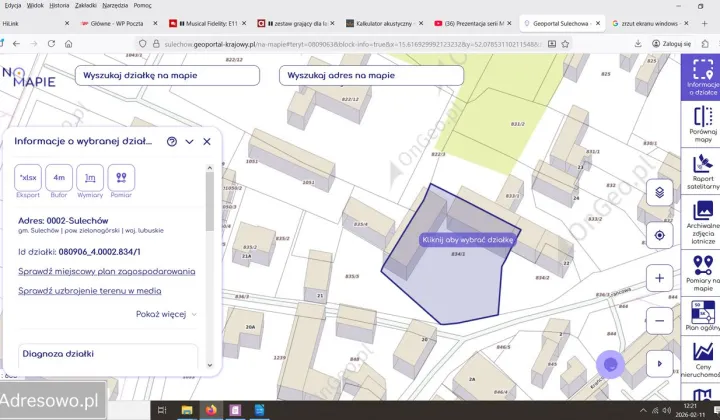Open the map layers button

tap(659, 192)
